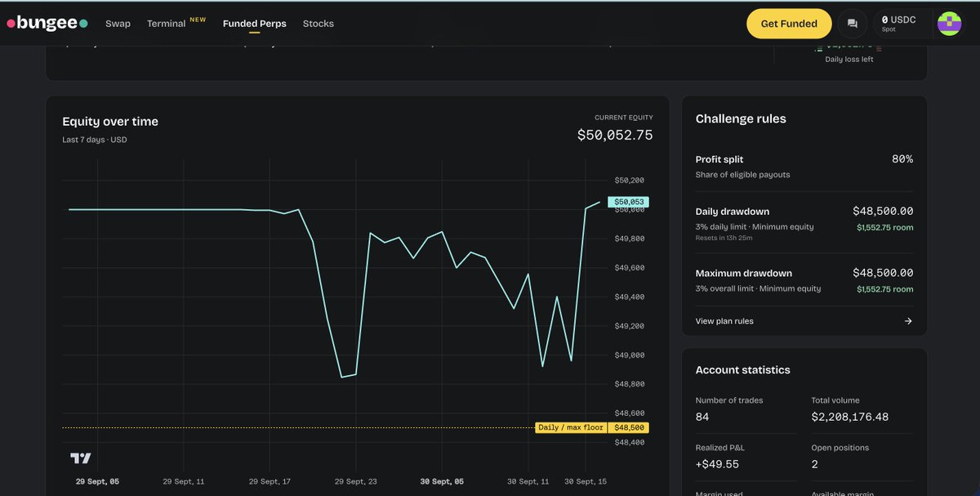This screenshot has height=496, width=980.
Task: Click the 30 Sept, 05 axis label
Action: [442, 482]
